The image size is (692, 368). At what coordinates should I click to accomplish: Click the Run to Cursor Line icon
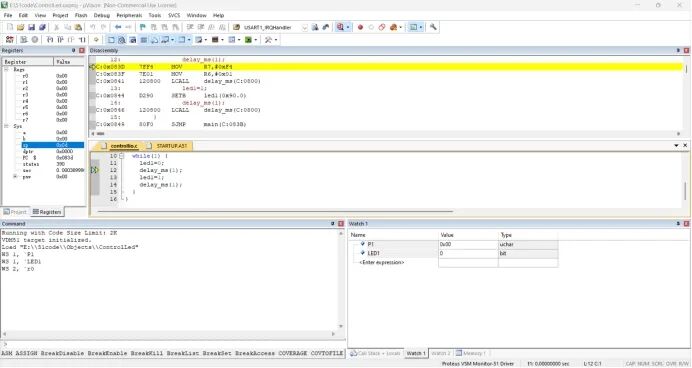[82, 40]
